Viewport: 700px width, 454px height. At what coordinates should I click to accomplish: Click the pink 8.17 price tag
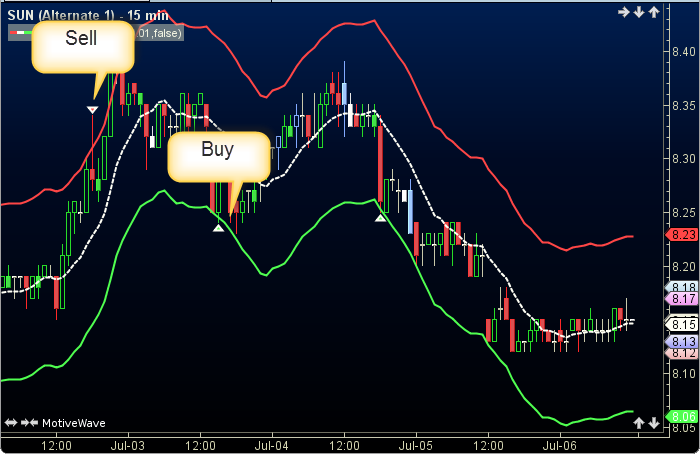pos(682,299)
